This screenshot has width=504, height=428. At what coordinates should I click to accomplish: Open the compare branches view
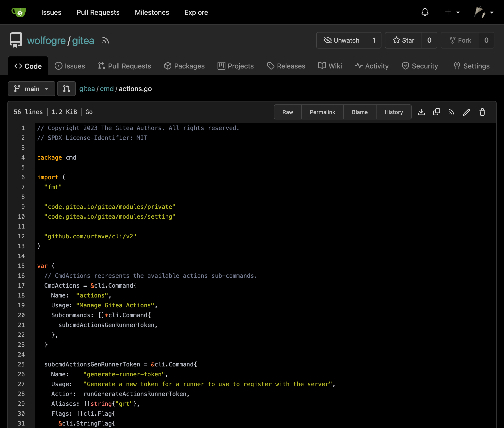[x=66, y=89]
